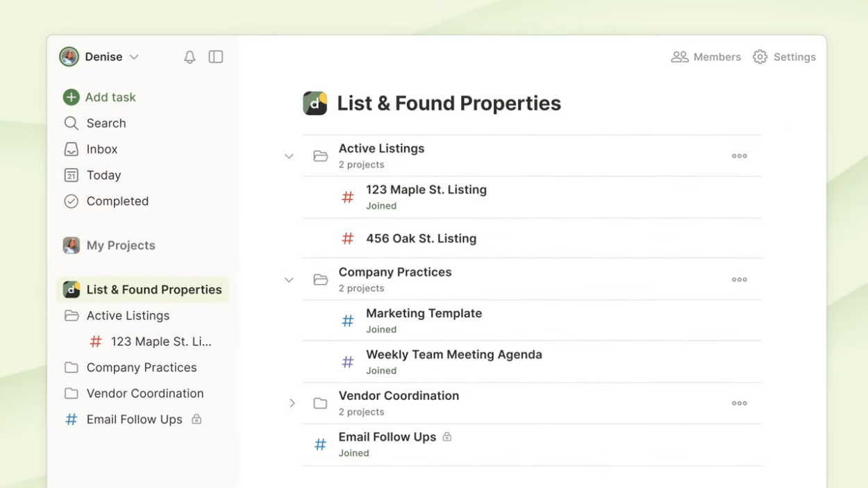Click Vendor Coordination folder icon in sidebar

(x=71, y=394)
